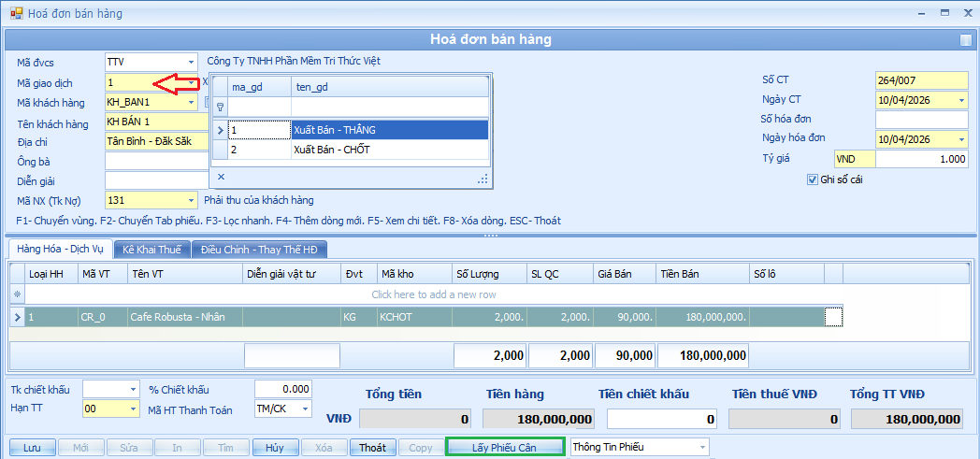Click the icon at header bar right edge
This screenshot has width=980, height=459.
966,40
